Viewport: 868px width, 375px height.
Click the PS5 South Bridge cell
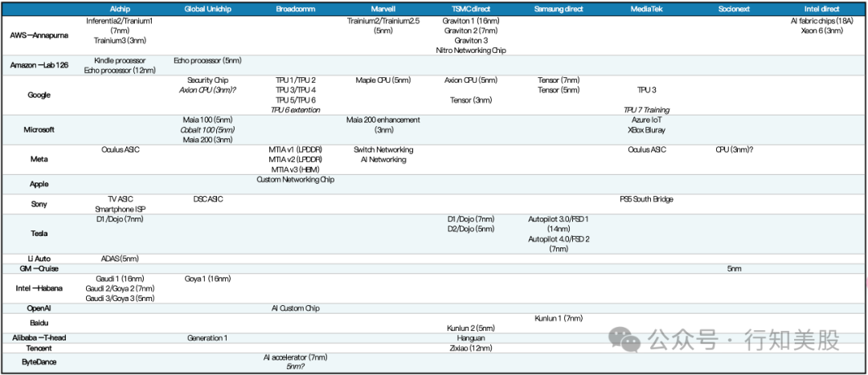[x=646, y=199]
